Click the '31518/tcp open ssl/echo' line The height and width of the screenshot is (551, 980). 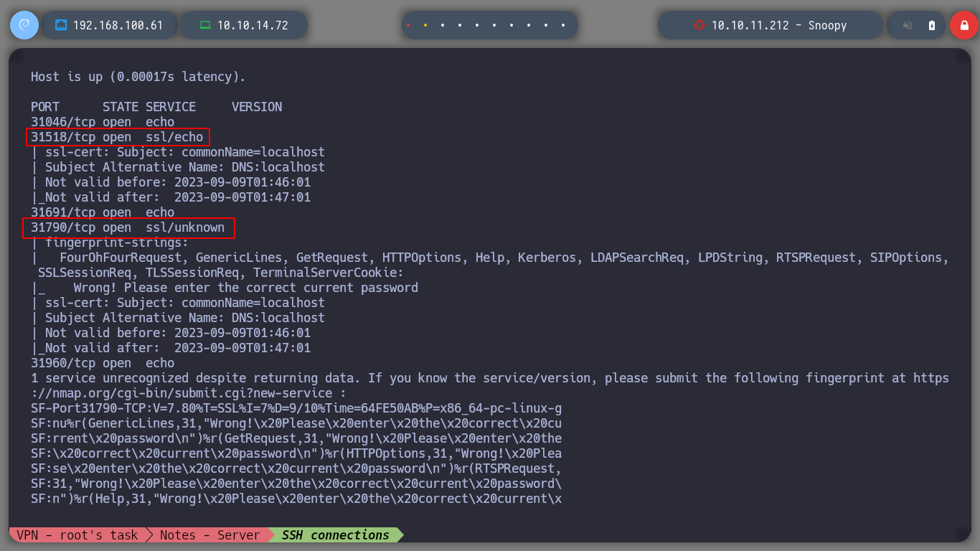(x=117, y=137)
